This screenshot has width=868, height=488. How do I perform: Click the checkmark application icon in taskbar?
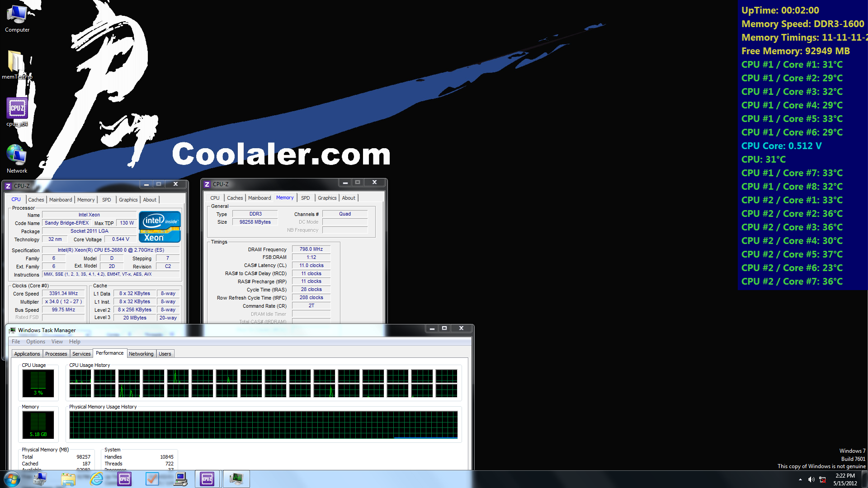(x=152, y=479)
